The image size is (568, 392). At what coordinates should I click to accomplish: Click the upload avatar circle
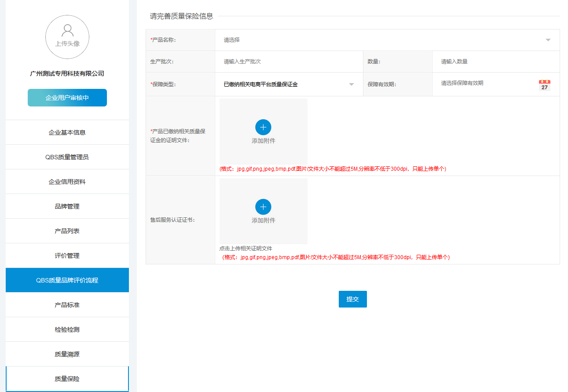point(67,37)
